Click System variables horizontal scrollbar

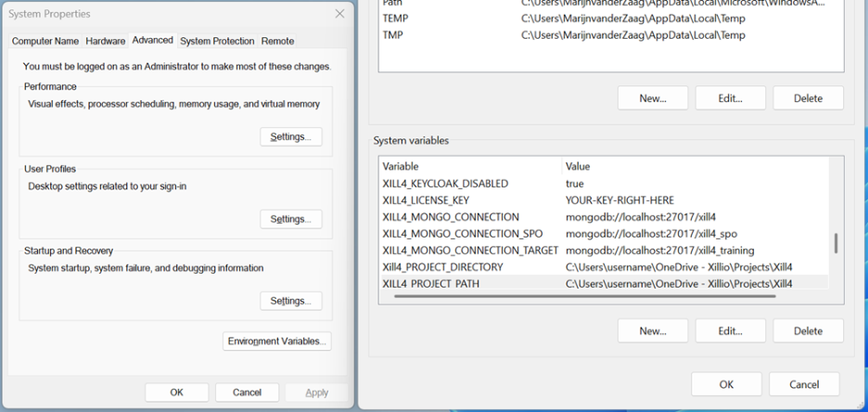tap(584, 296)
